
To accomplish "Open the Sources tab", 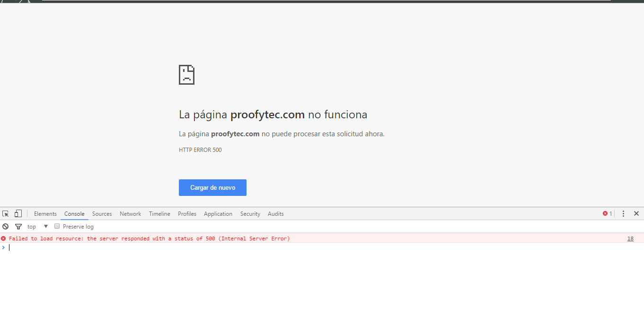I will click(x=102, y=214).
